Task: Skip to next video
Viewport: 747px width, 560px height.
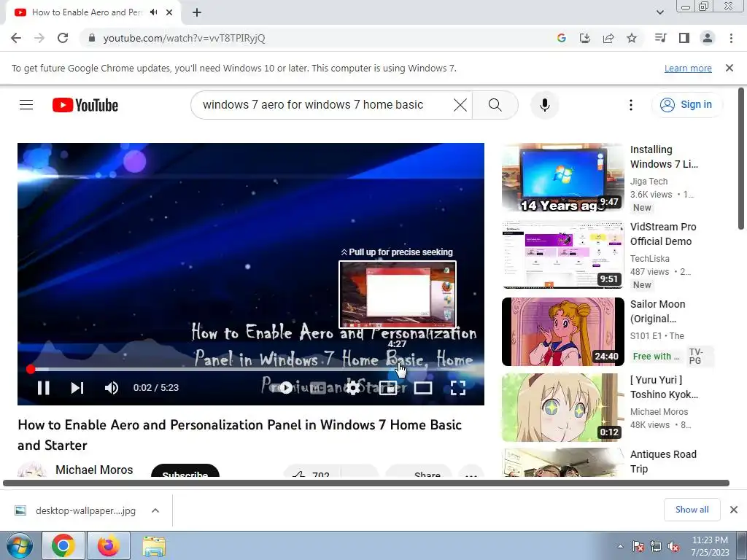Action: [77, 388]
